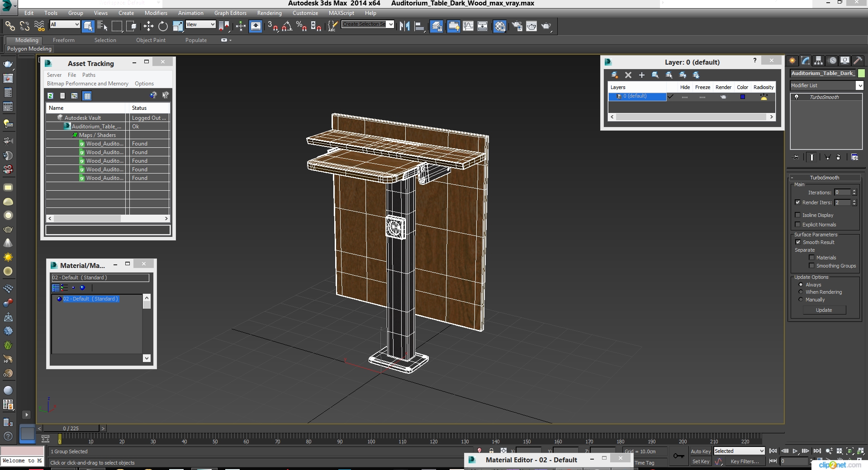Click the Auto Key button

700,451
